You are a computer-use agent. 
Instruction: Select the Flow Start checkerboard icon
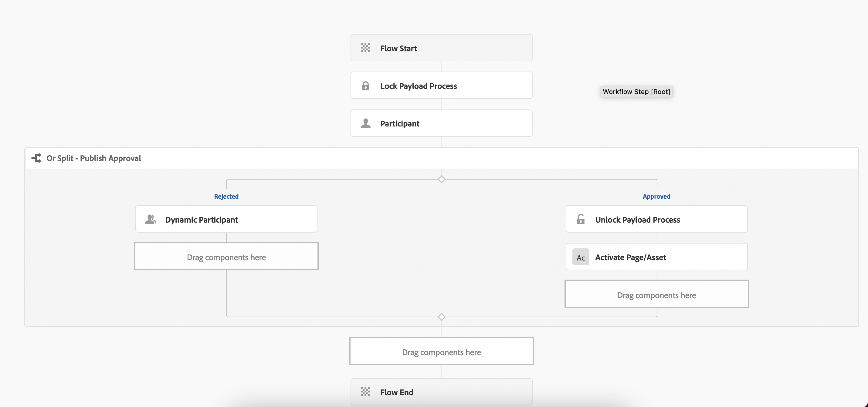pos(365,48)
